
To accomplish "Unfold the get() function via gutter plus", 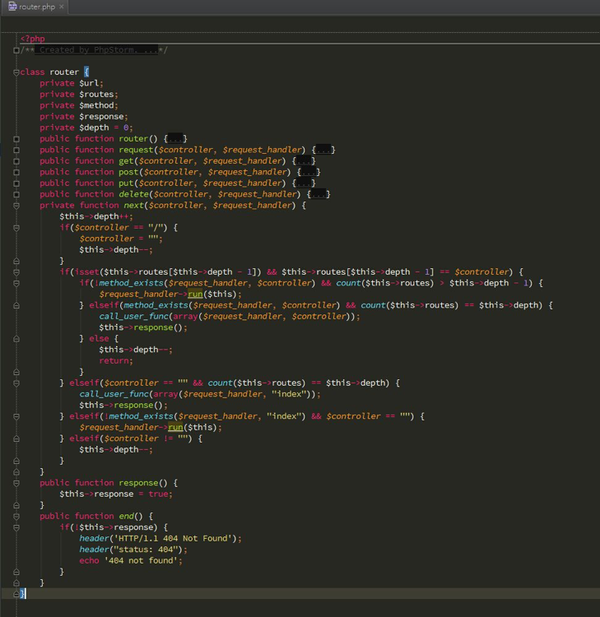I will pyautogui.click(x=18, y=161).
